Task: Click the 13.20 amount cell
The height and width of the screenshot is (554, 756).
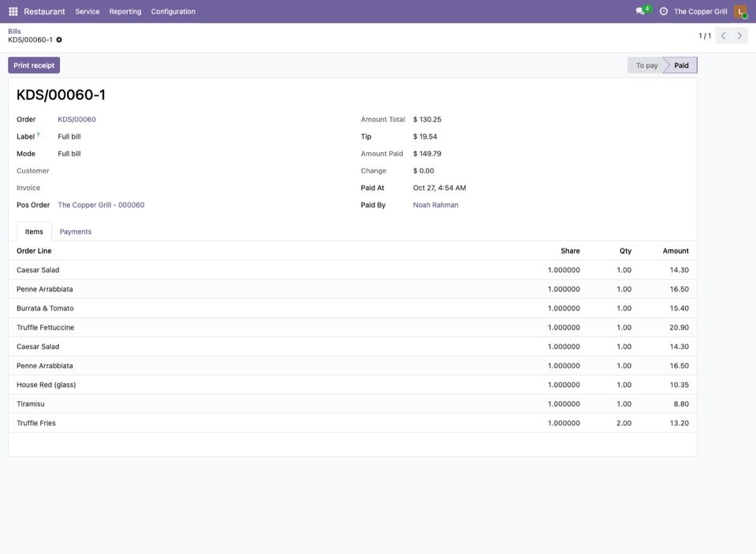Action: 679,423
